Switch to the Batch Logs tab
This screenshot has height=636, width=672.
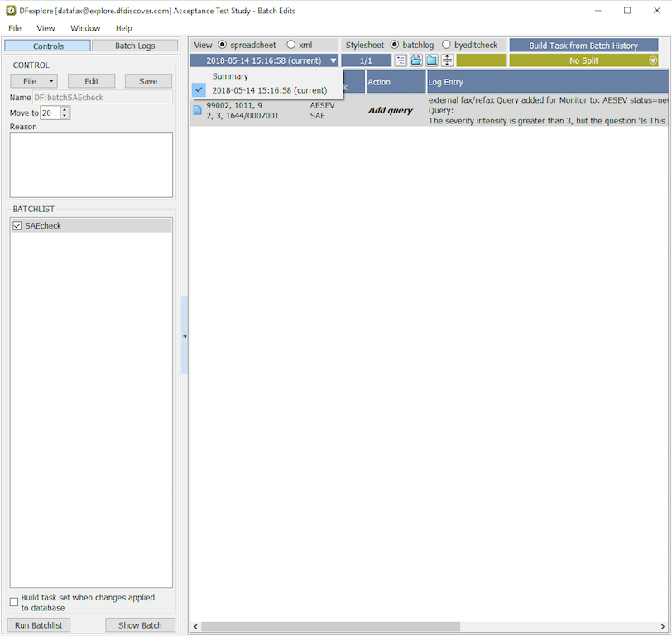click(135, 46)
